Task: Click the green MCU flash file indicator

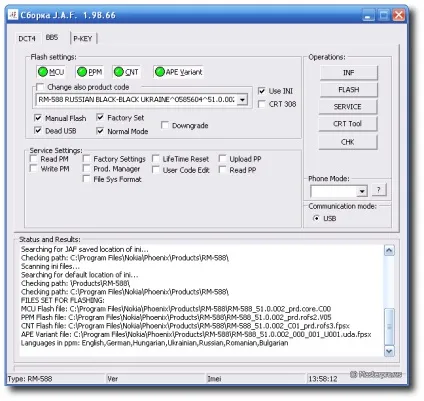Action: click(43, 72)
